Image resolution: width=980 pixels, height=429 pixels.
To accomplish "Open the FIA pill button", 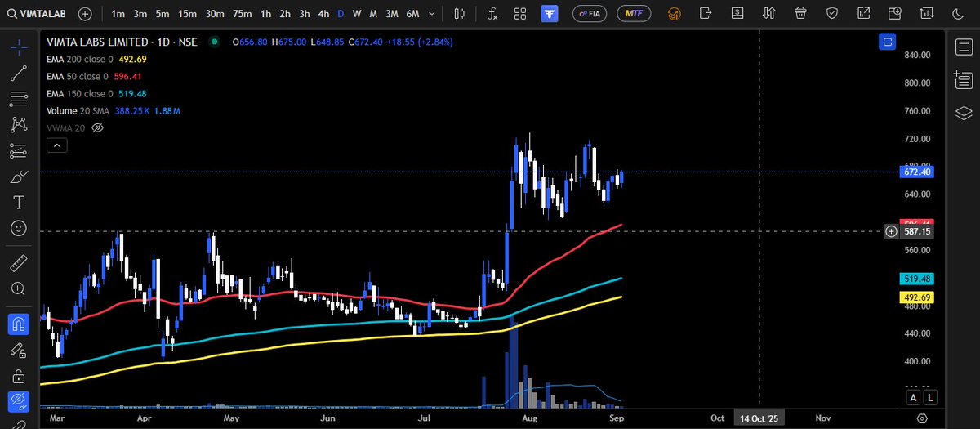I will (589, 14).
